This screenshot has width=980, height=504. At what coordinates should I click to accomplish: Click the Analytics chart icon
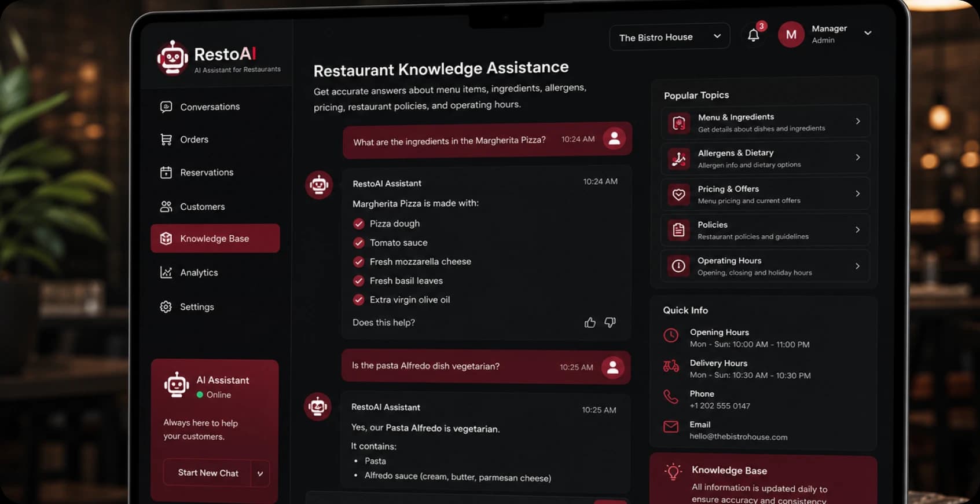tap(166, 272)
